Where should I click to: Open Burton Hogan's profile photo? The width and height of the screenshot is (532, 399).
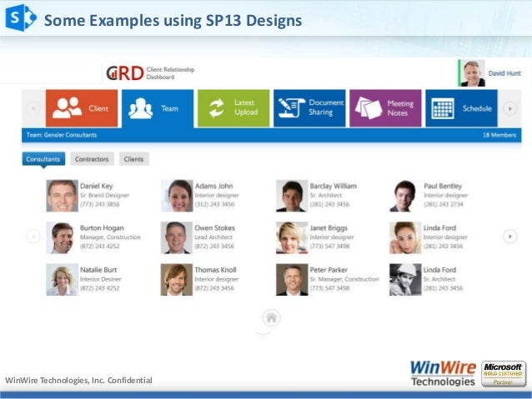[x=62, y=238]
